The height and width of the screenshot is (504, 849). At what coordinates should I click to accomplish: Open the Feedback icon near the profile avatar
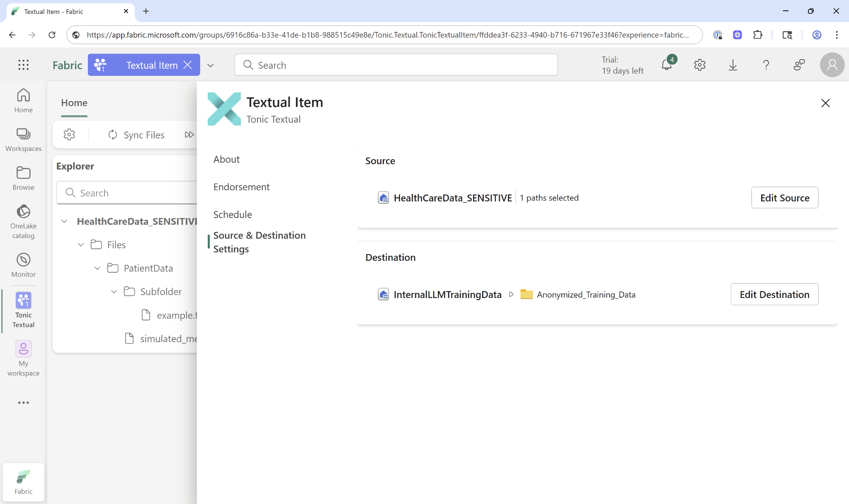(x=799, y=65)
